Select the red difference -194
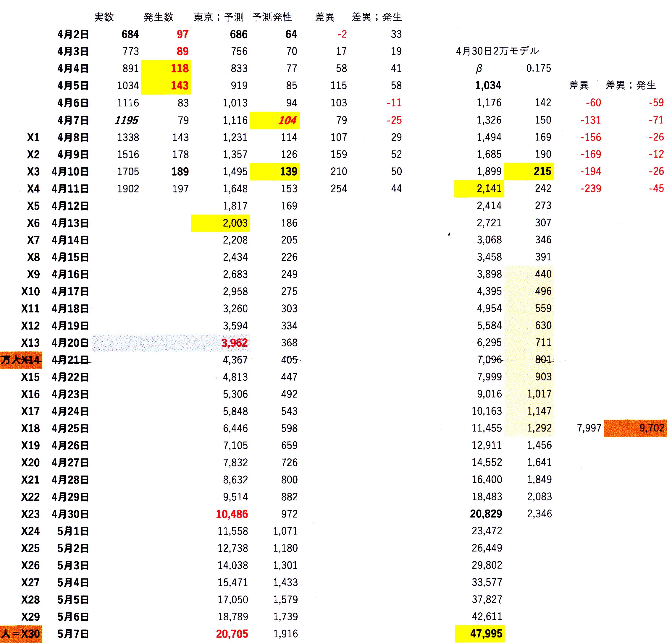Viewport: 672px width, 644px height. click(591, 171)
